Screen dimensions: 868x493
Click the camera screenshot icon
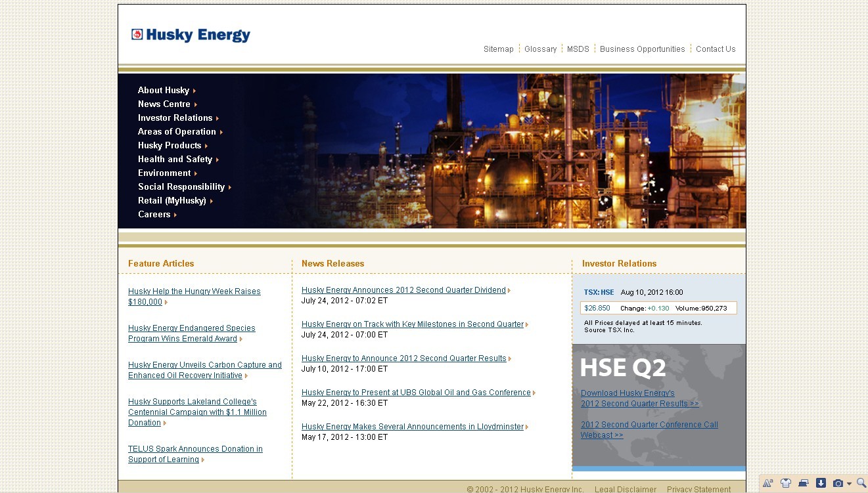pyautogui.click(x=838, y=483)
